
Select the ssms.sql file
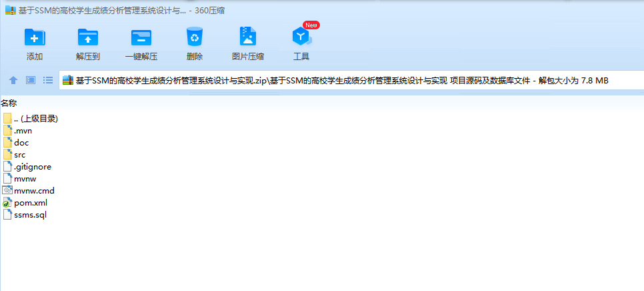pyautogui.click(x=25, y=214)
